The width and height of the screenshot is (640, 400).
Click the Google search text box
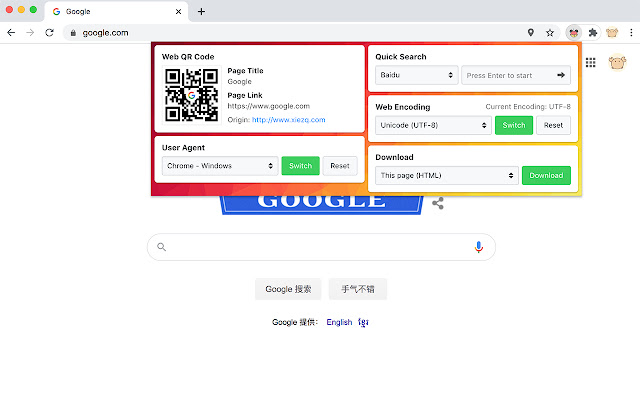point(321,247)
